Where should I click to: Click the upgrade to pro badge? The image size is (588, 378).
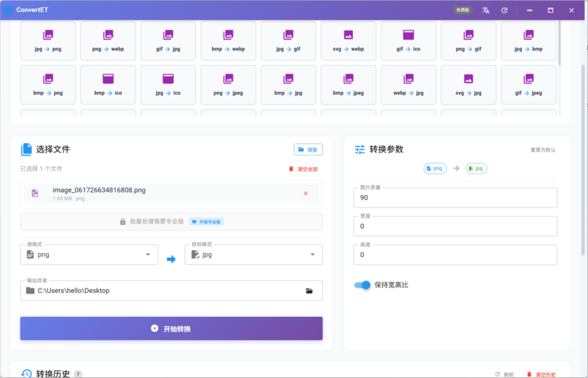point(206,221)
